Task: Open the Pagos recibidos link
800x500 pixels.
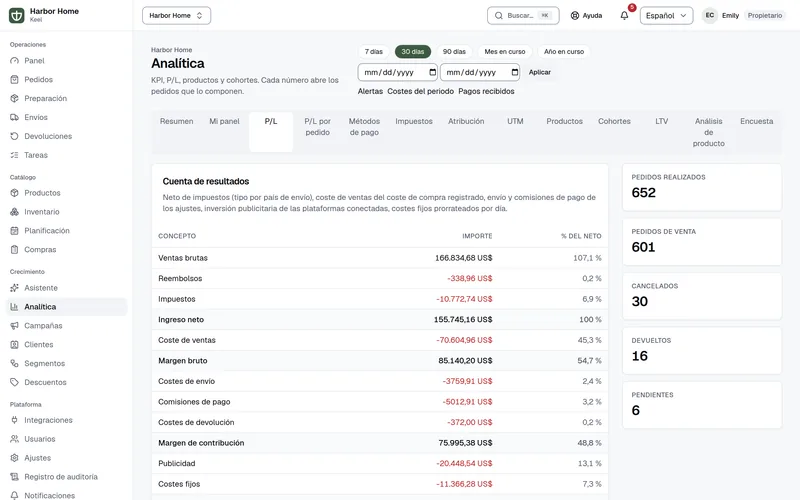Action: [486, 91]
